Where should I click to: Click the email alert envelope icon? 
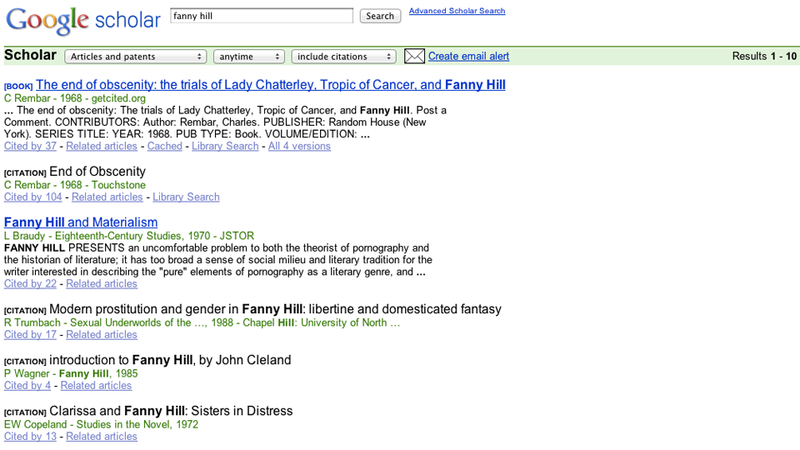[x=414, y=56]
